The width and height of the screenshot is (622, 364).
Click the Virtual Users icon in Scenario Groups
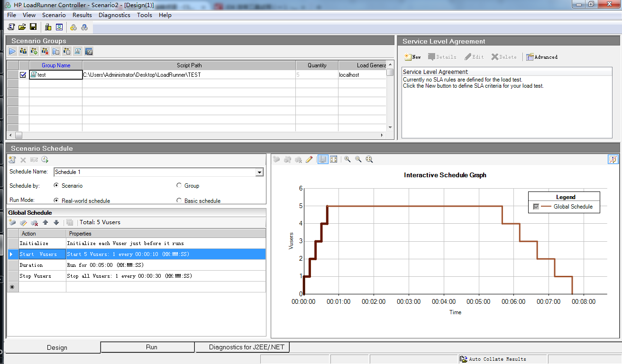click(x=23, y=51)
